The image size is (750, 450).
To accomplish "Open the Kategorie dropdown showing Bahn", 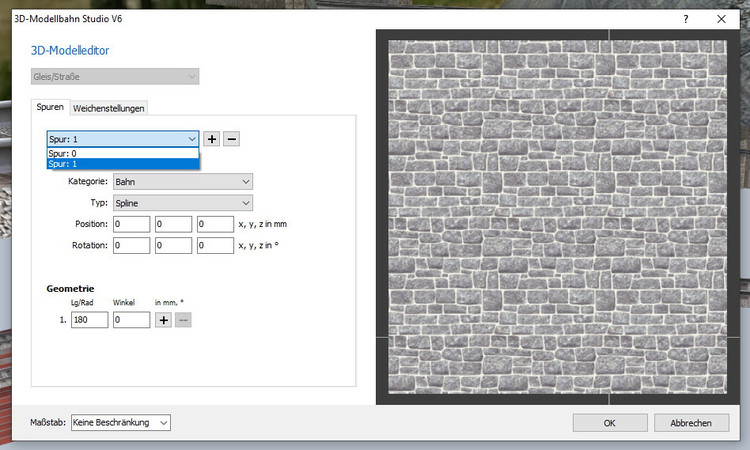I will click(x=183, y=182).
